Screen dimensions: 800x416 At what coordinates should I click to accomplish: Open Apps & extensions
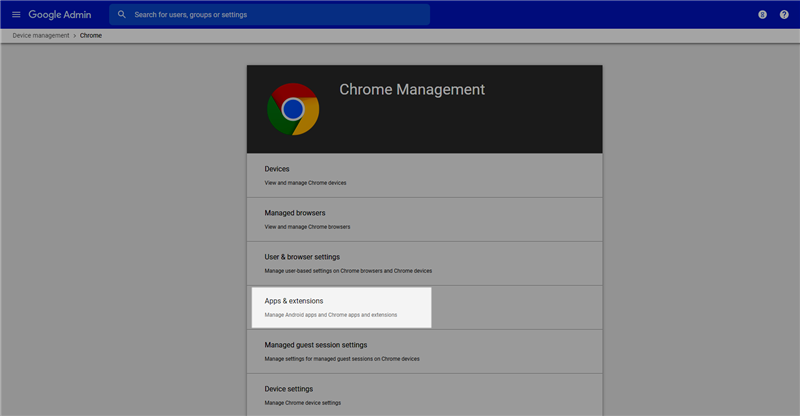pos(424,307)
